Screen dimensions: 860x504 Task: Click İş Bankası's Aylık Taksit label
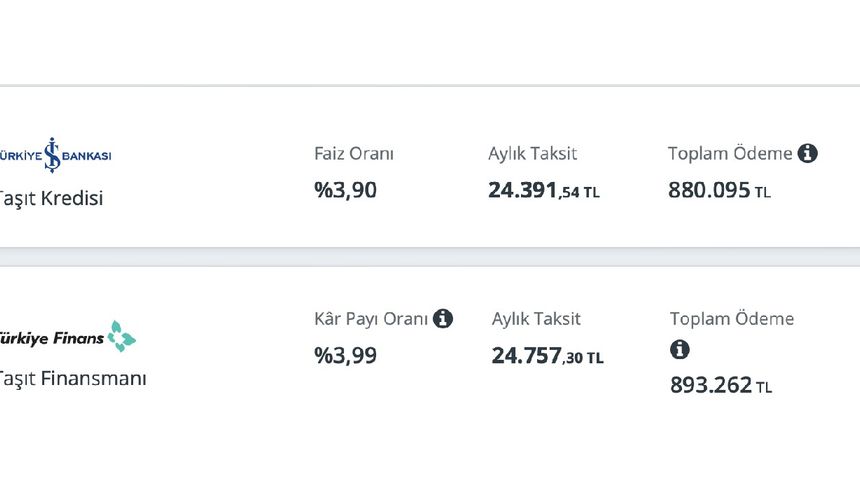click(532, 154)
